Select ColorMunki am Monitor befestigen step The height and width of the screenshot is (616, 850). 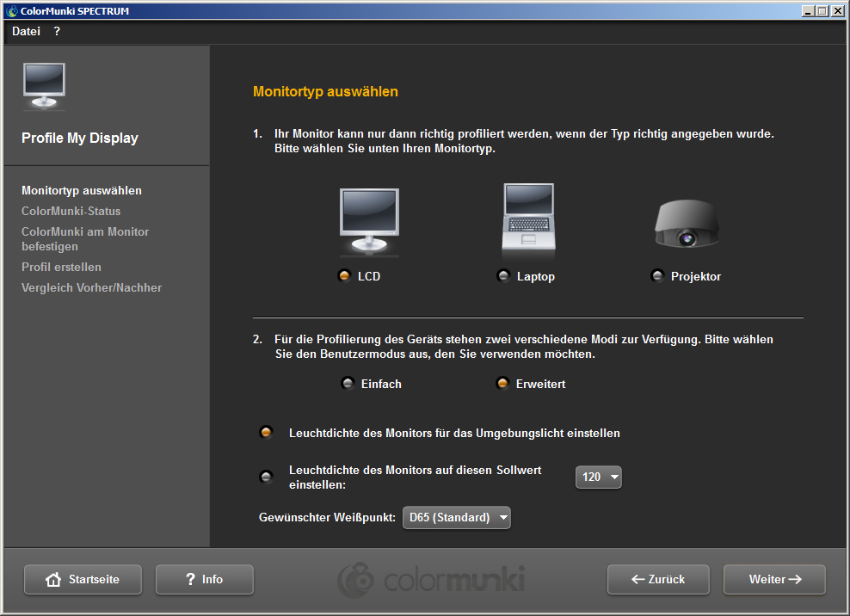[x=85, y=238]
